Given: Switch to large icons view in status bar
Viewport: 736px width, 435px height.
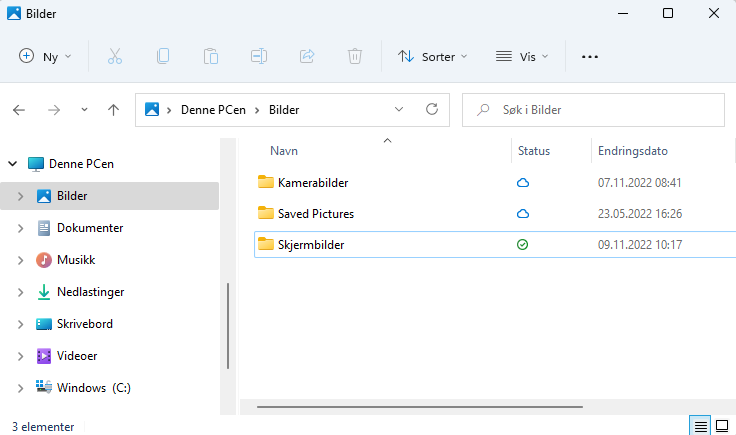Looking at the screenshot, I should [722, 426].
